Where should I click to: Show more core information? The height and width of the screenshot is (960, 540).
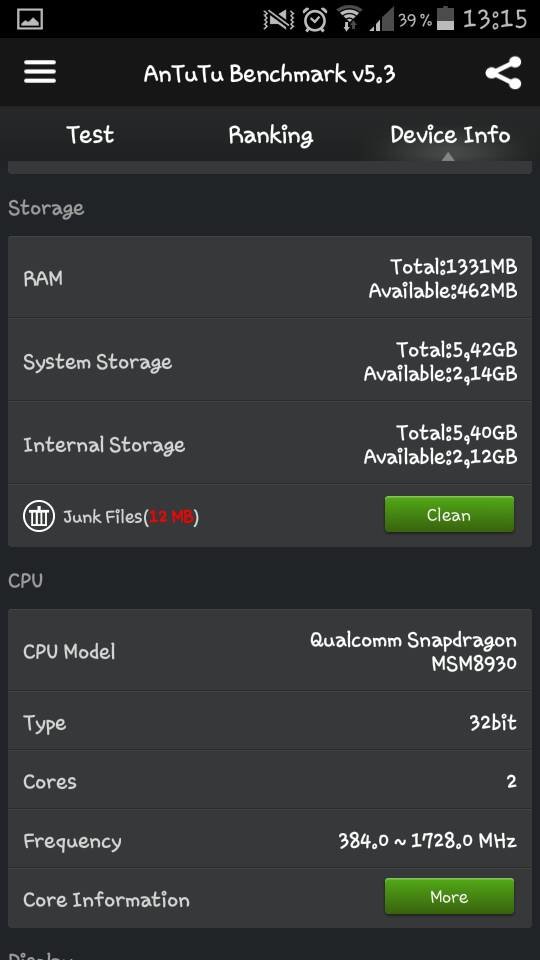tap(449, 896)
